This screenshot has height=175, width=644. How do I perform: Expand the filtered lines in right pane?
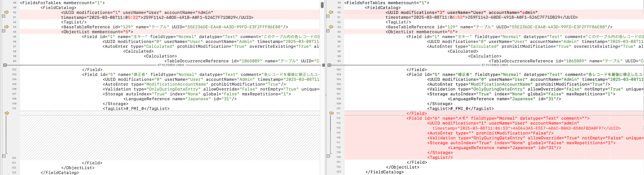pyautogui.click(x=329, y=65)
